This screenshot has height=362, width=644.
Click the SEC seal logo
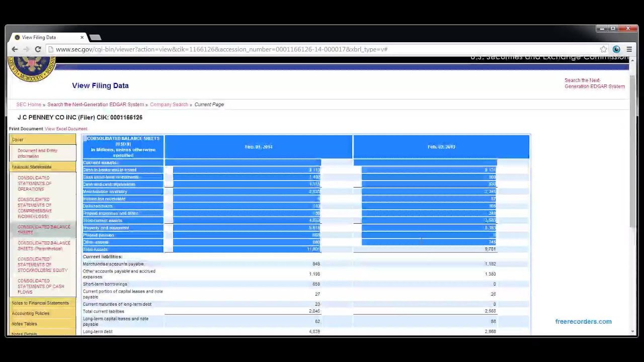(x=32, y=69)
